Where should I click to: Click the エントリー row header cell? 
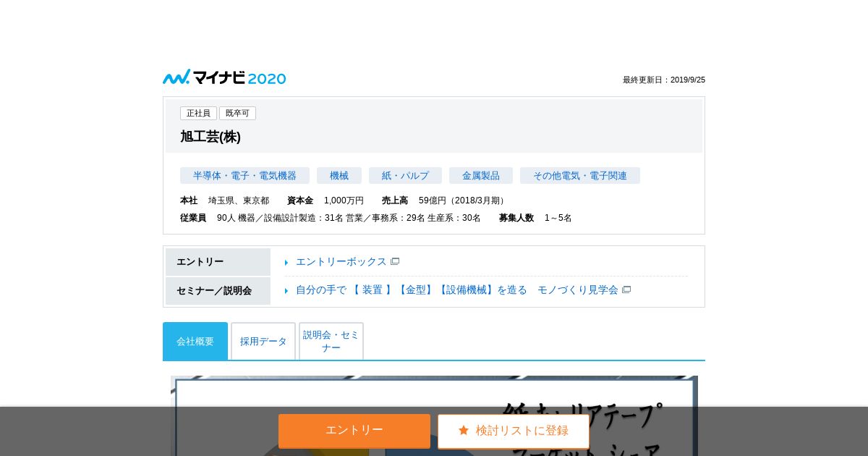(218, 262)
